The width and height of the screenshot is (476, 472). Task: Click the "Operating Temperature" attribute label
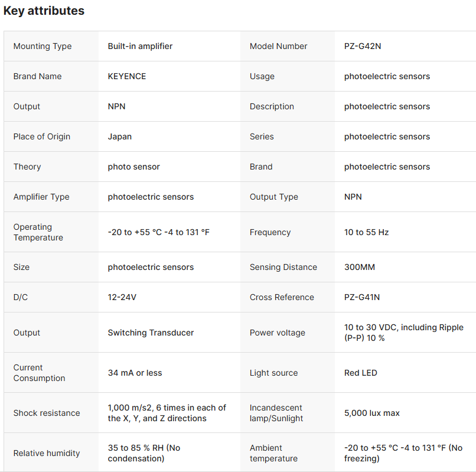pos(38,232)
